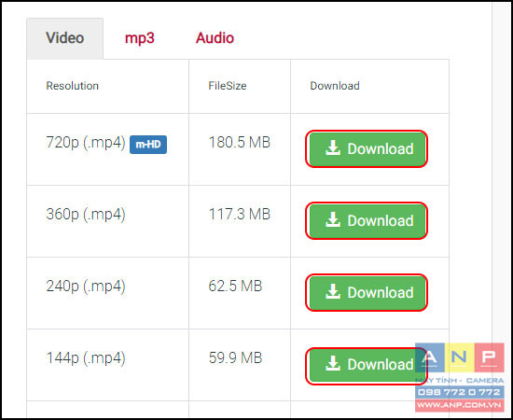Download the 62.5 MB video file

click(367, 292)
